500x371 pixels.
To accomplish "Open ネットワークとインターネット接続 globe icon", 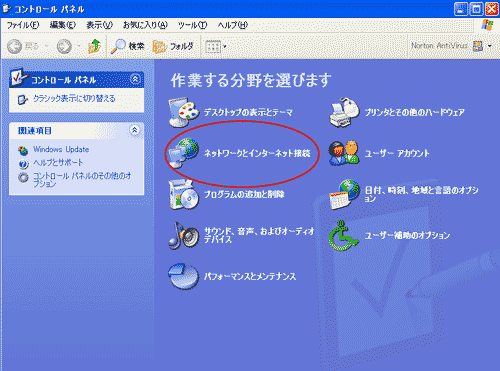I will click(183, 153).
